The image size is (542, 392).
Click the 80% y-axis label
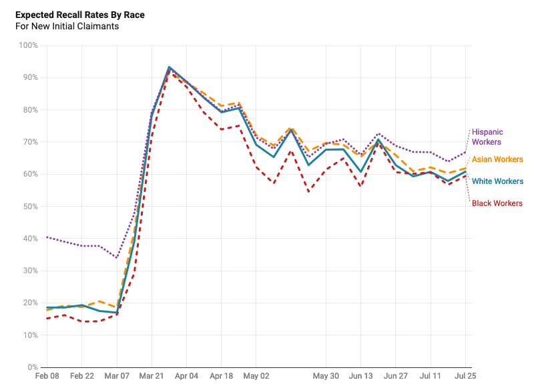[31, 110]
